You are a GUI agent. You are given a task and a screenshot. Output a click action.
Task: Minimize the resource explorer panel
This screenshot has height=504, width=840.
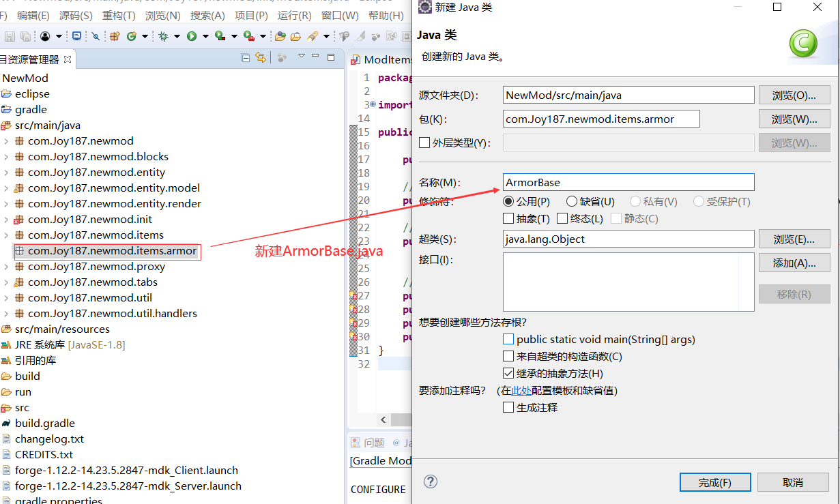pos(315,57)
